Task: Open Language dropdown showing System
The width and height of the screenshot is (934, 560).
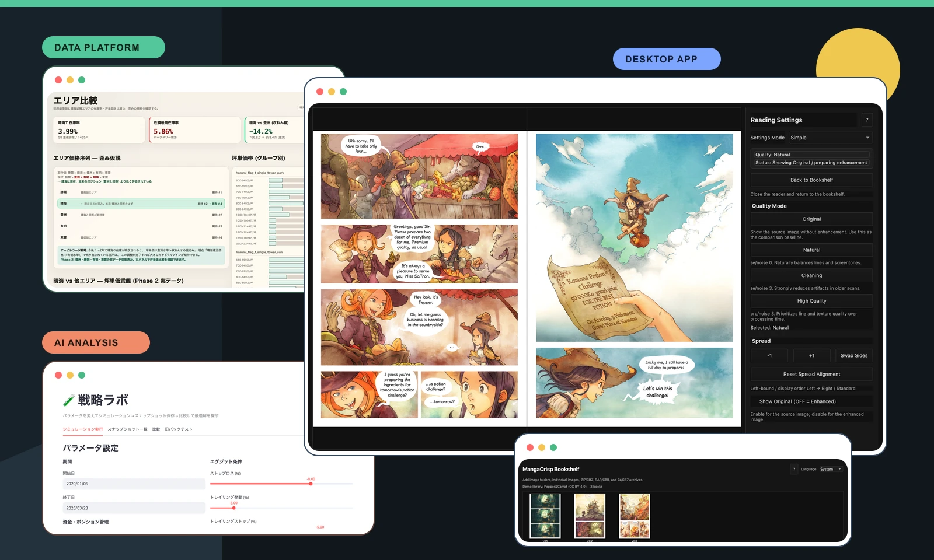Action: pos(831,469)
